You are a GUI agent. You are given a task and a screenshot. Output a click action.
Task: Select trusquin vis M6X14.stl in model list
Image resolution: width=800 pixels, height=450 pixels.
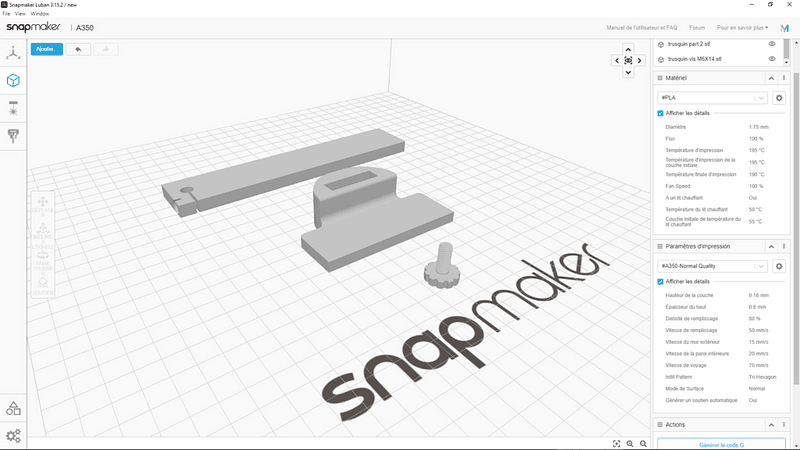click(x=694, y=59)
